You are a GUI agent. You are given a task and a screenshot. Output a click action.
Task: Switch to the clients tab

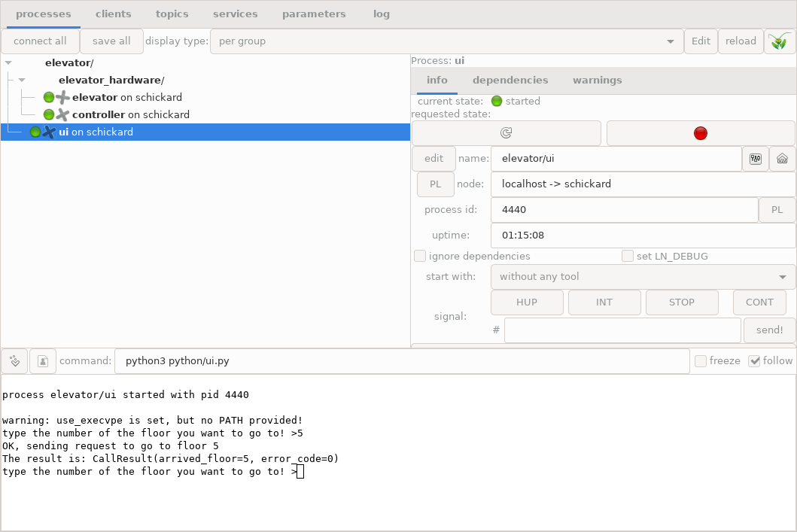coord(114,14)
